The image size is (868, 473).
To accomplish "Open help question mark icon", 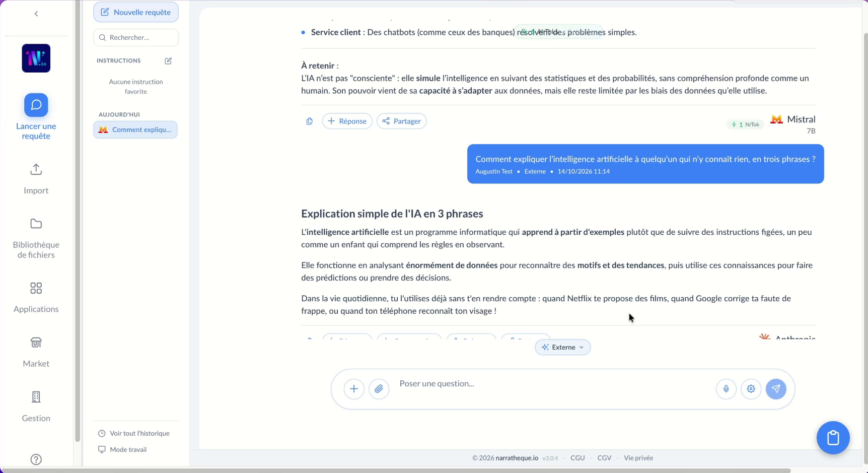I will pos(36,459).
